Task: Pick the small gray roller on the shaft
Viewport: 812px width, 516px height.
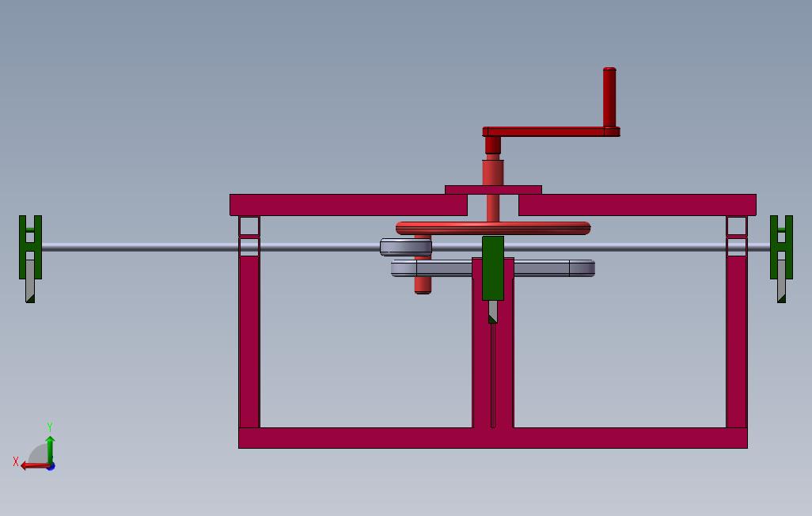Action: [406, 247]
